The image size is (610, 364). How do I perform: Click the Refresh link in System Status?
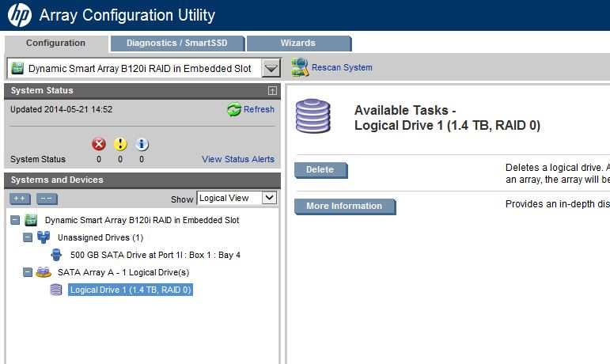[259, 110]
